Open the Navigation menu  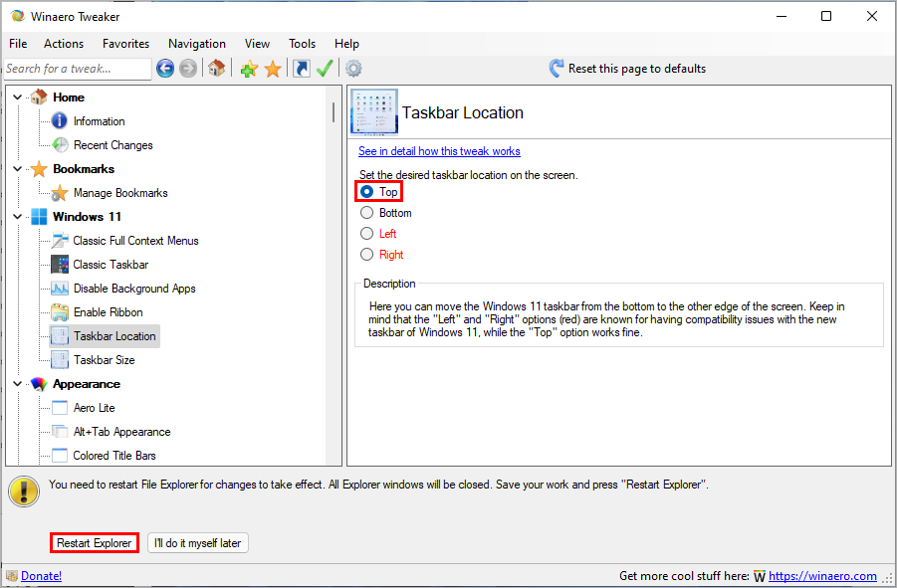coord(197,44)
